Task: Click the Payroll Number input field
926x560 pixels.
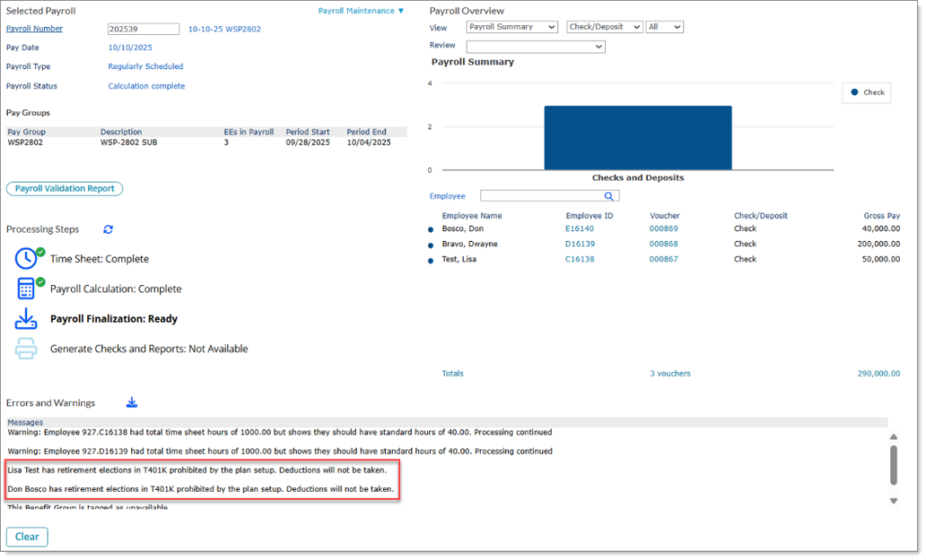Action: [x=143, y=30]
